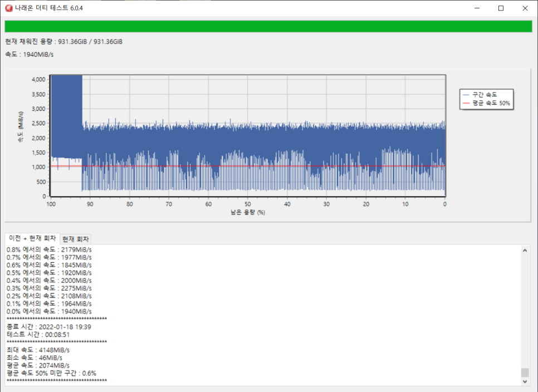
Task: Click the log scrollbar up arrow
Action: click(525, 251)
